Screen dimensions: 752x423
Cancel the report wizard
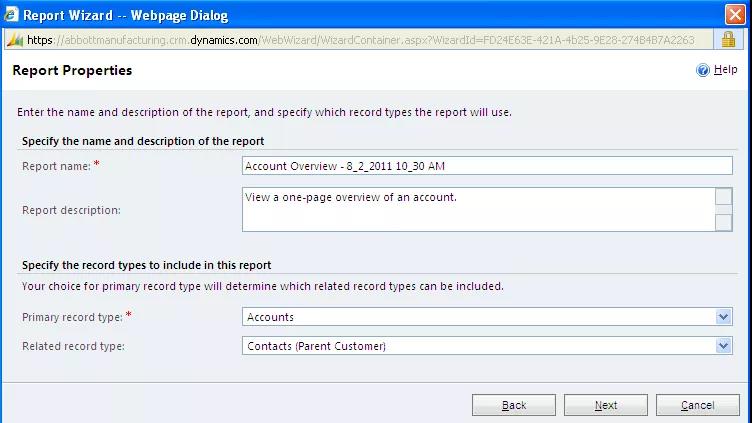pyautogui.click(x=697, y=405)
